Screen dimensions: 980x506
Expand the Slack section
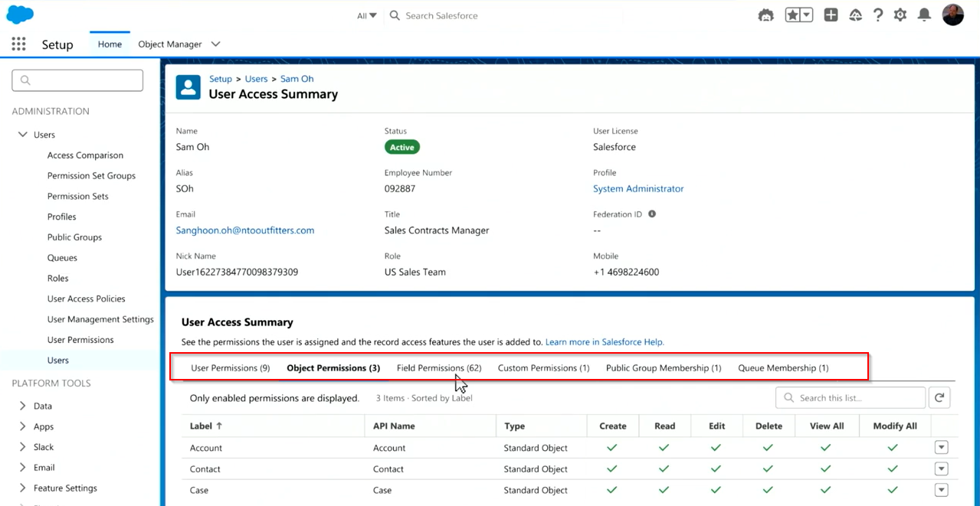coord(22,447)
